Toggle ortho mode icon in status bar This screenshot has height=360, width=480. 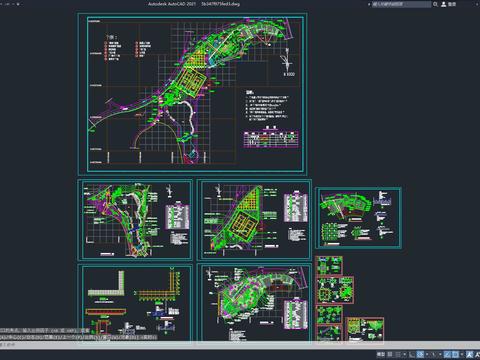412,354
